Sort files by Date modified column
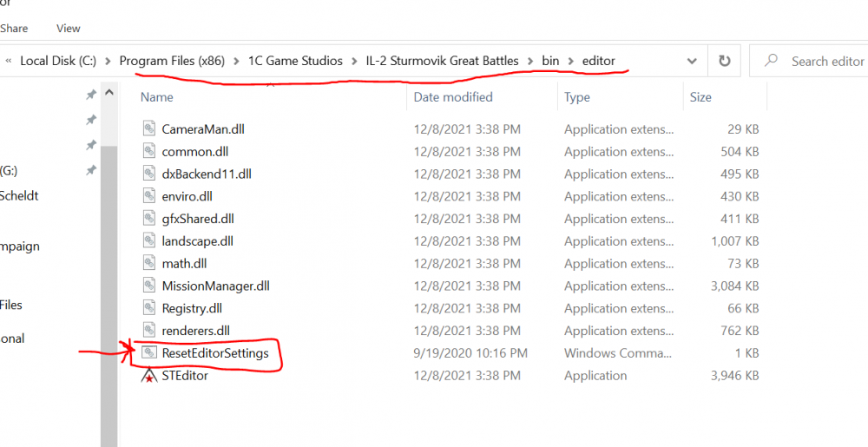Screen dimensions: 868x447 (453, 97)
